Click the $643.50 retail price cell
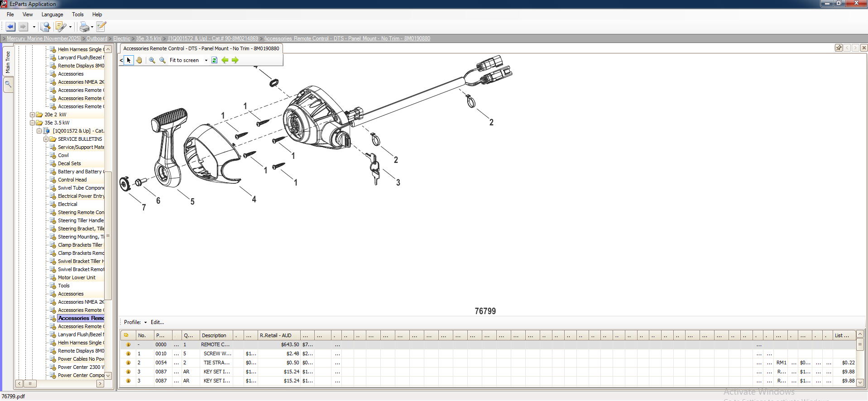The image size is (868, 401). tap(278, 344)
